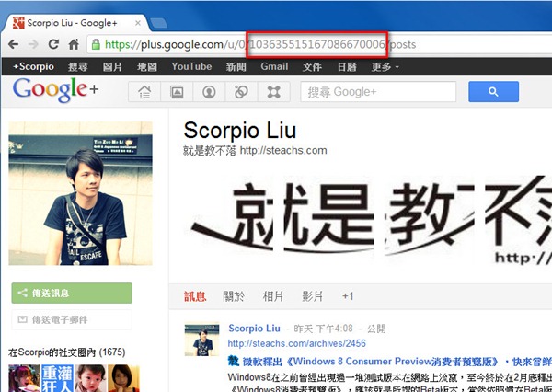Image resolution: width=552 pixels, height=392 pixels.
Task: Open the Google+ Photos icon
Action: (x=177, y=92)
